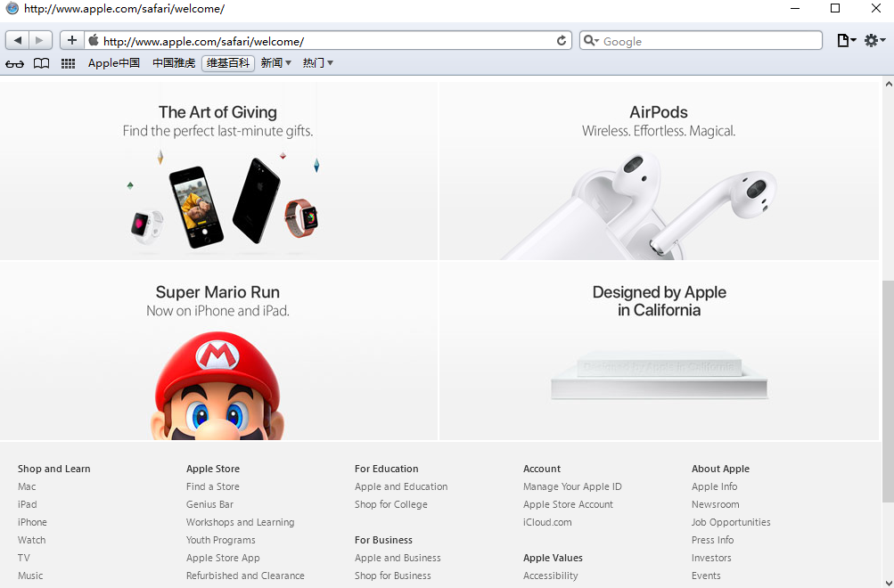Click Apple Info link
The width and height of the screenshot is (894, 588).
715,486
